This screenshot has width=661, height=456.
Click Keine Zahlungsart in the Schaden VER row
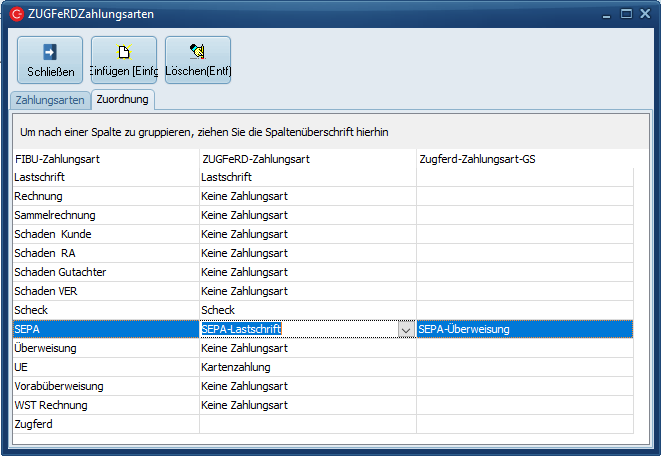coord(308,291)
